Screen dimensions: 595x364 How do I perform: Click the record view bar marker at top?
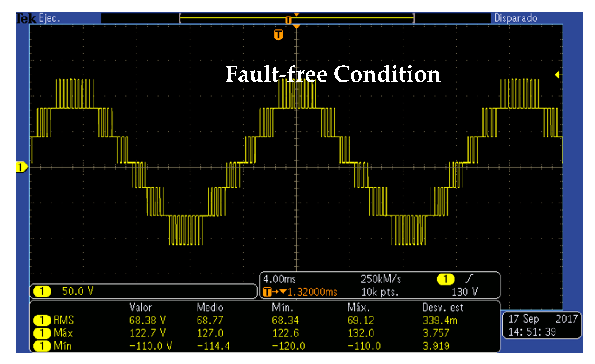pyautogui.click(x=288, y=20)
